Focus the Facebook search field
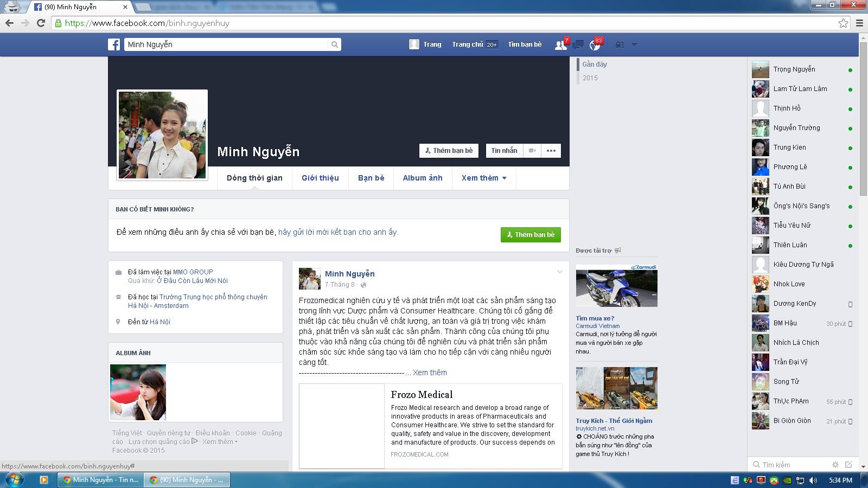 coord(226,44)
